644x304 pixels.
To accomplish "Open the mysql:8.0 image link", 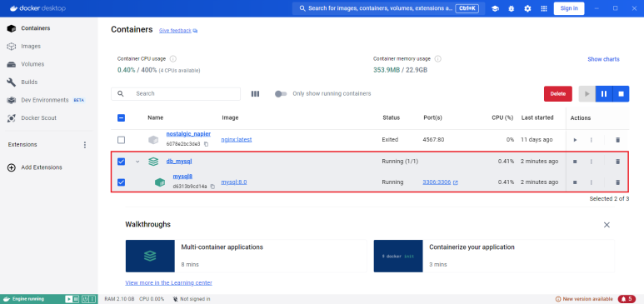I will pyautogui.click(x=234, y=182).
